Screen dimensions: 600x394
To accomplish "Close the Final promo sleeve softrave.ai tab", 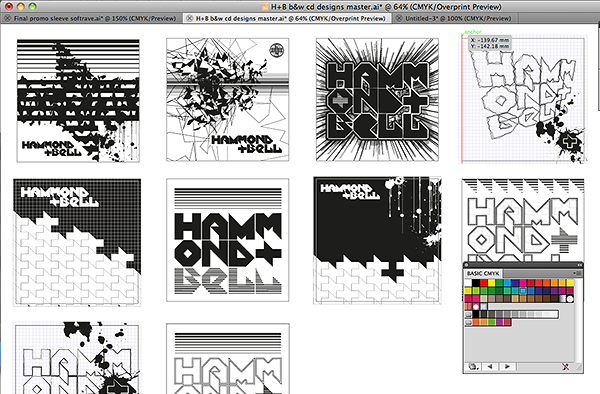I will point(7,18).
